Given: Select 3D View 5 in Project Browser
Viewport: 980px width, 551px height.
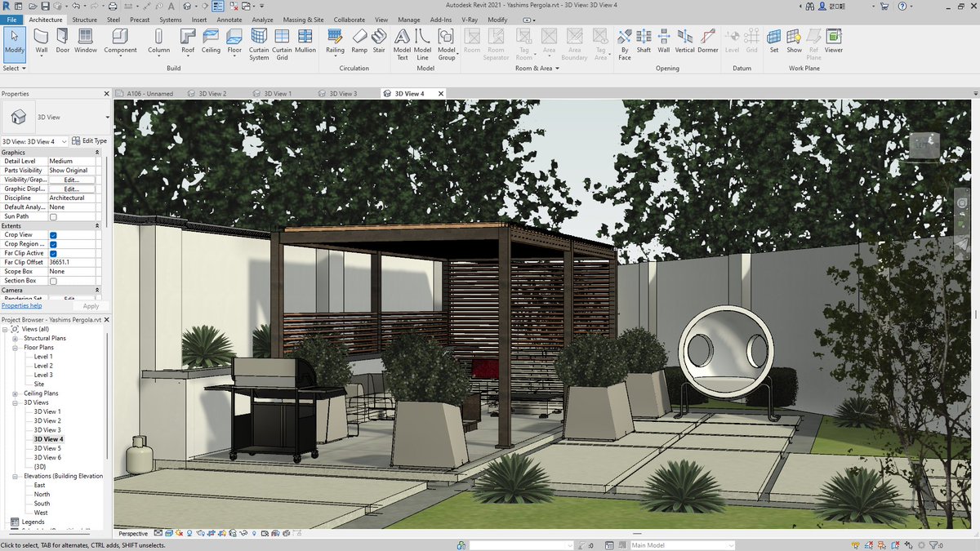Looking at the screenshot, I should point(47,448).
